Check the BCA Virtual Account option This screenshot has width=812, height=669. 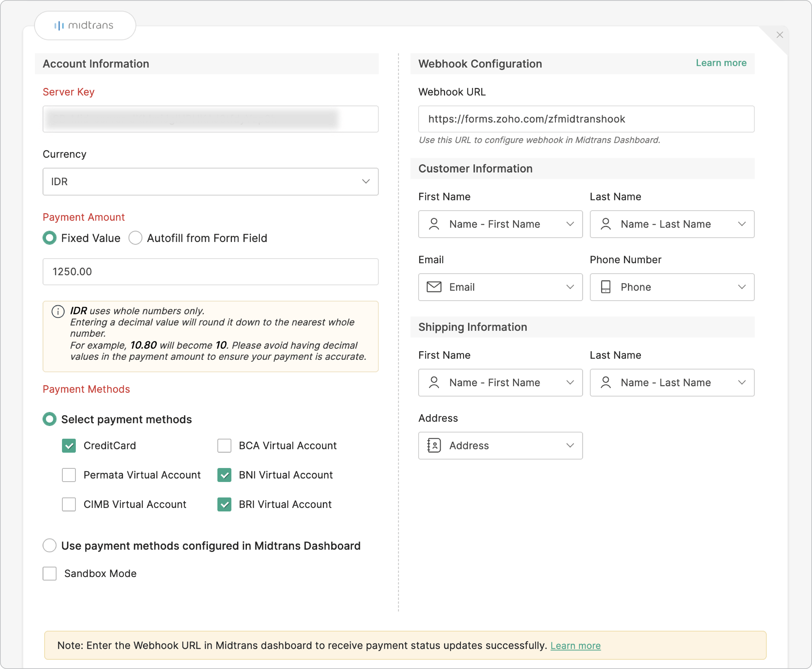click(x=224, y=446)
